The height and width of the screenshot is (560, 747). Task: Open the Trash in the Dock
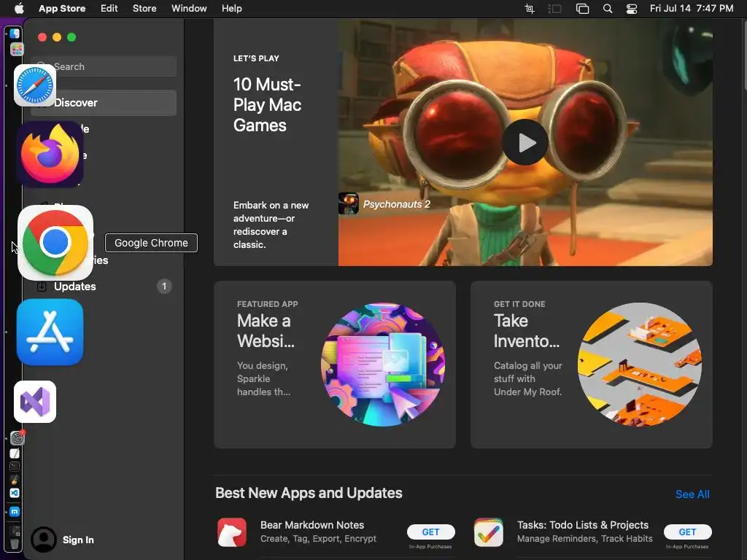pos(15,543)
